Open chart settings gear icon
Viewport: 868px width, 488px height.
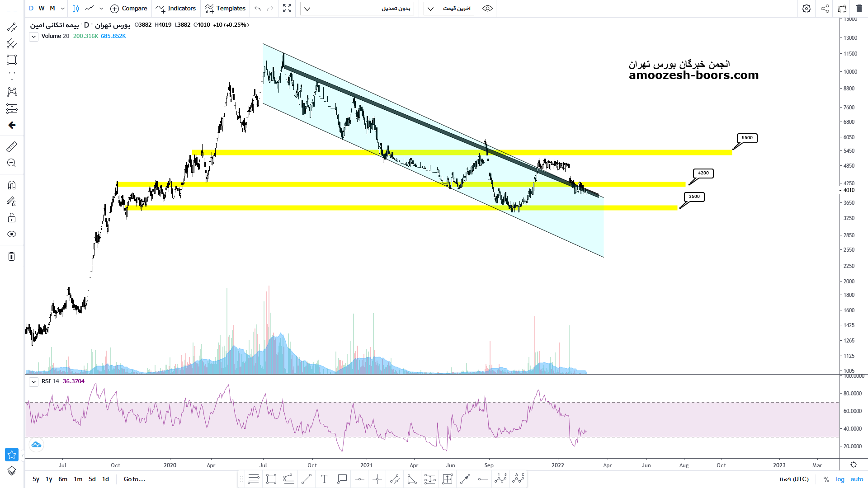807,8
